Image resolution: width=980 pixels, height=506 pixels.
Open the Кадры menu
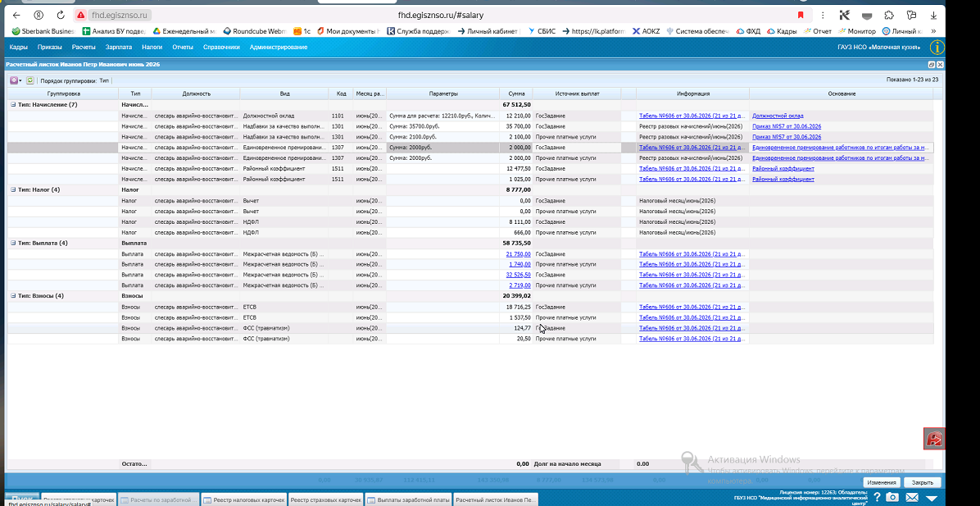click(x=18, y=47)
